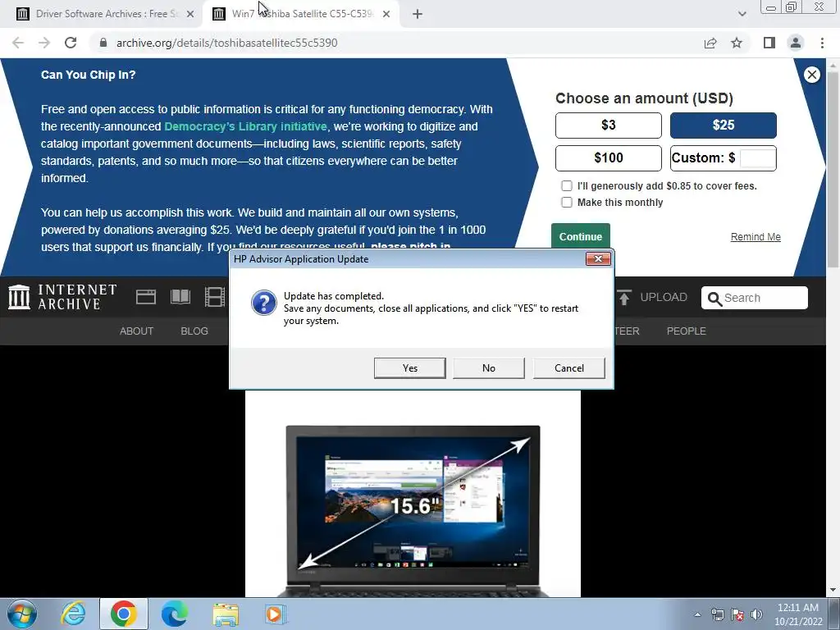Screen dimensions: 840x630
Task: Open the BLOG nav item
Action: 194,331
